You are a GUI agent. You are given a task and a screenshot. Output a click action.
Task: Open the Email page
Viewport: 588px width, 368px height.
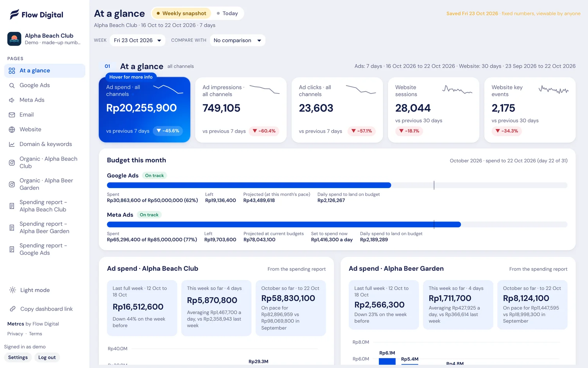point(44,115)
